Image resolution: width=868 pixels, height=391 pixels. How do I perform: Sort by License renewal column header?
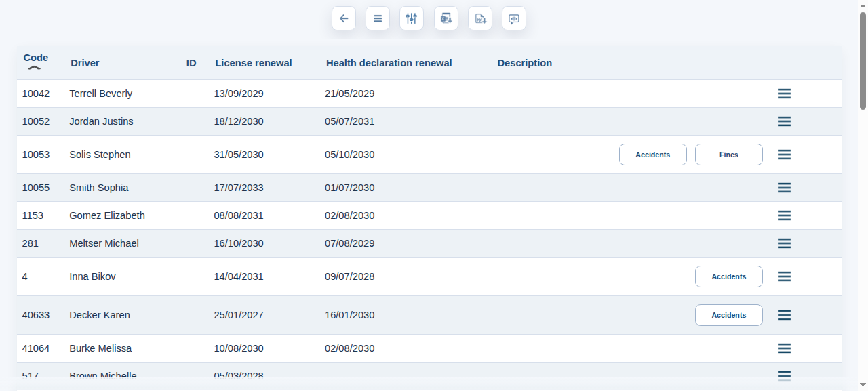254,63
